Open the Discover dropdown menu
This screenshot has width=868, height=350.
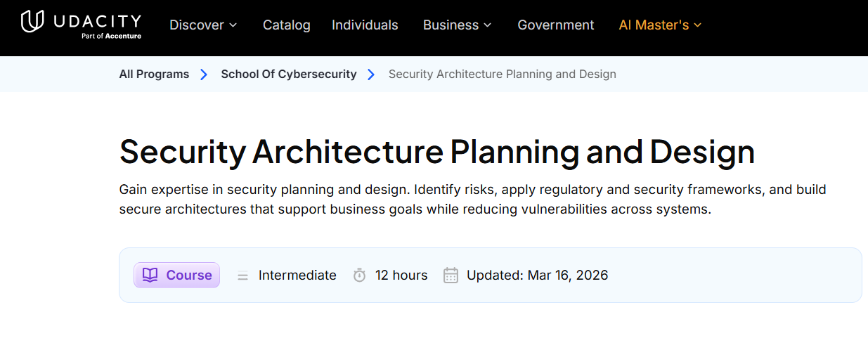tap(203, 25)
